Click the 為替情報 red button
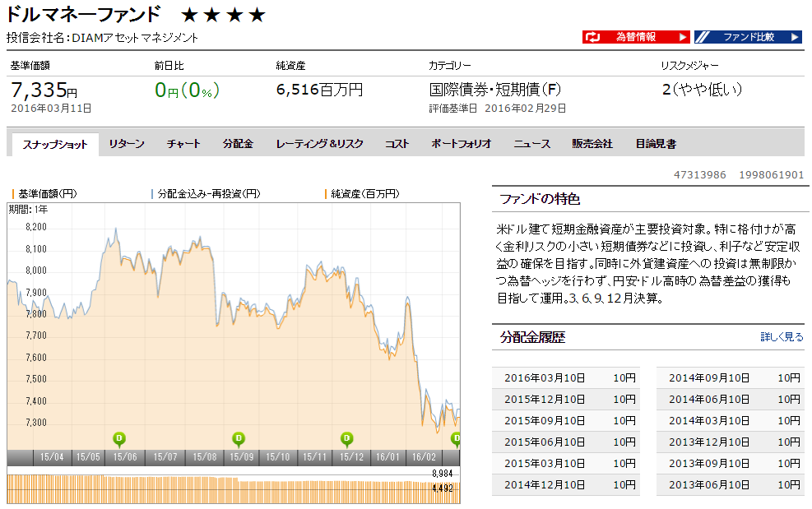The width and height of the screenshot is (812, 509). [x=636, y=37]
